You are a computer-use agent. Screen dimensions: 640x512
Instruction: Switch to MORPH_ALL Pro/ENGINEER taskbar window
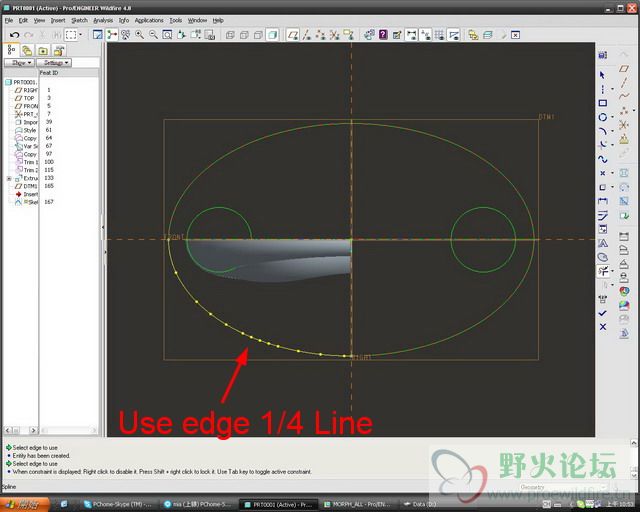356,505
